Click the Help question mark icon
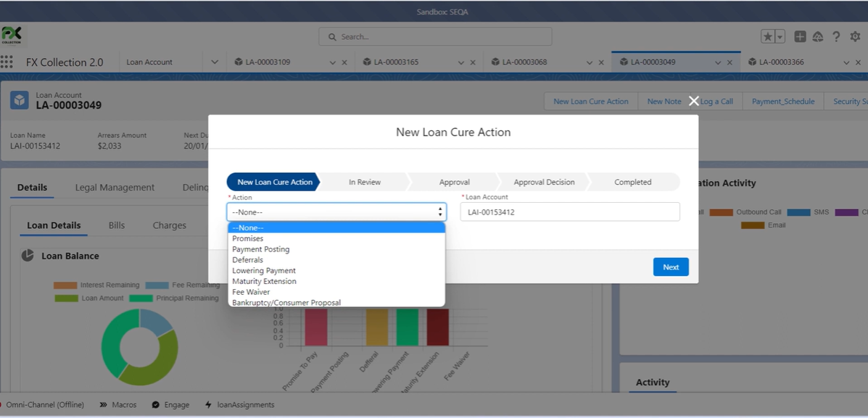 pyautogui.click(x=836, y=36)
